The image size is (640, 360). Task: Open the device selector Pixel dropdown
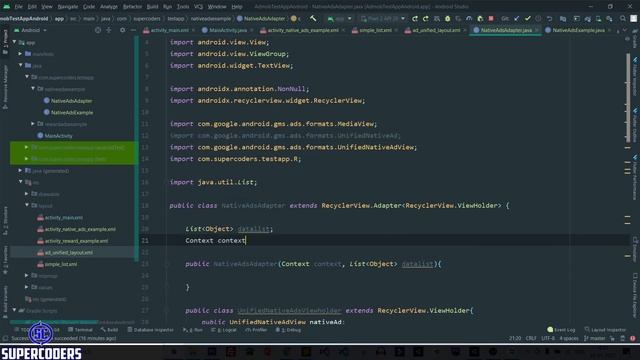pyautogui.click(x=383, y=18)
